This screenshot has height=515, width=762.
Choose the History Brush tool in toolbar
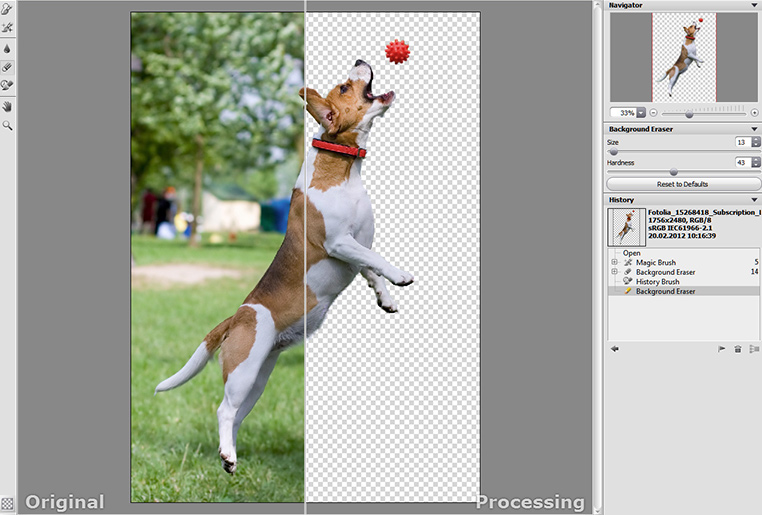coord(7,85)
